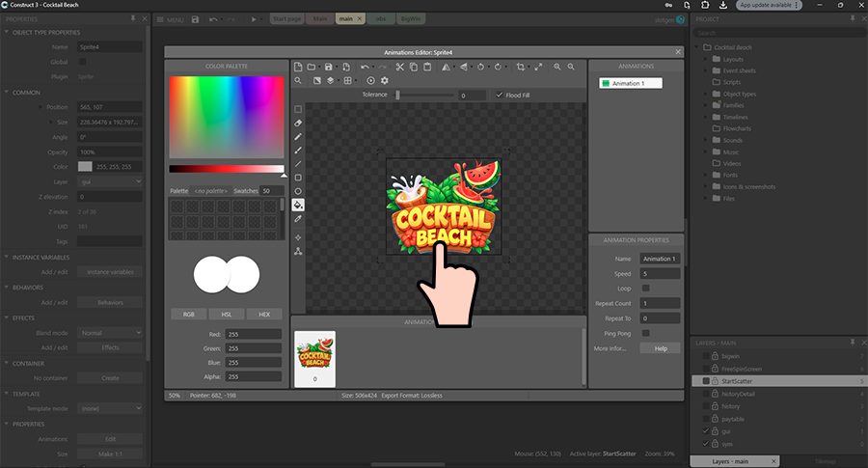Click the Copy icon in editor toolbar

(414, 67)
